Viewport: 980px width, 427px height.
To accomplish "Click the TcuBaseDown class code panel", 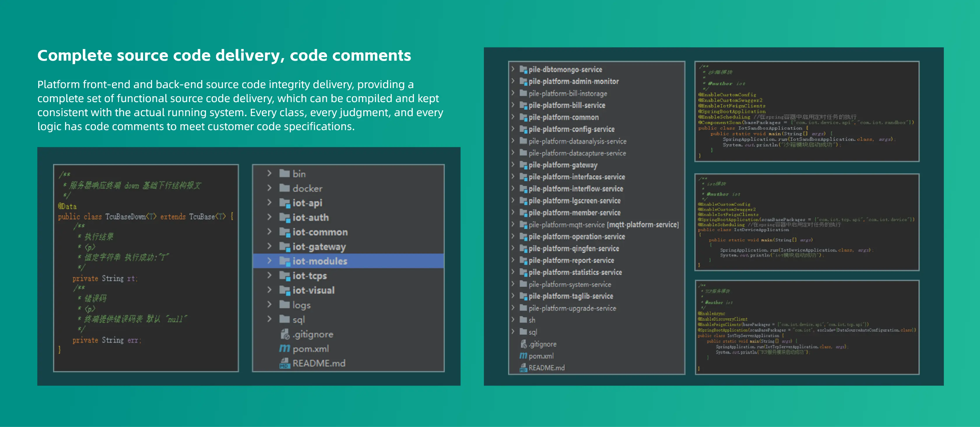I will pos(146,268).
